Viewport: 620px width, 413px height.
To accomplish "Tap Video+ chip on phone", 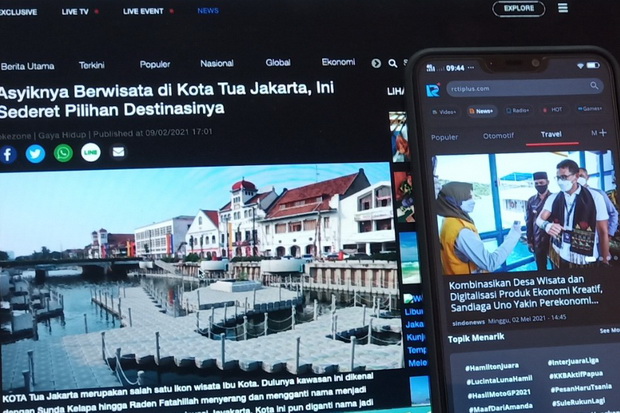I will [444, 112].
